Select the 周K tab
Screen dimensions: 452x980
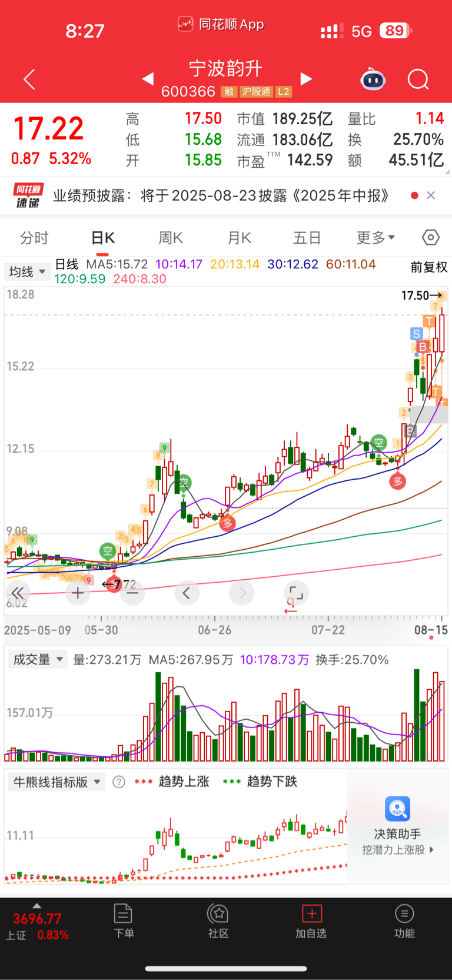171,238
